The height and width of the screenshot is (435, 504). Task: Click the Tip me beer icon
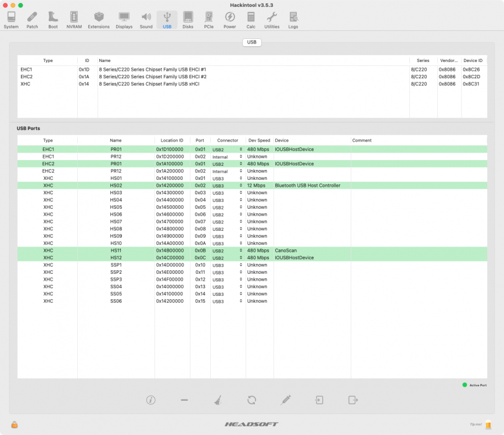click(x=488, y=425)
